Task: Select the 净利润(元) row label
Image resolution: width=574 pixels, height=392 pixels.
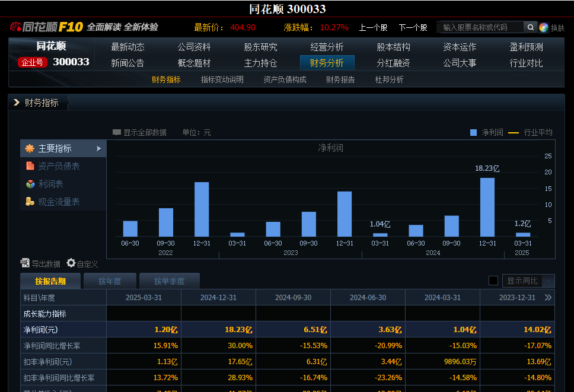Action: (41, 329)
